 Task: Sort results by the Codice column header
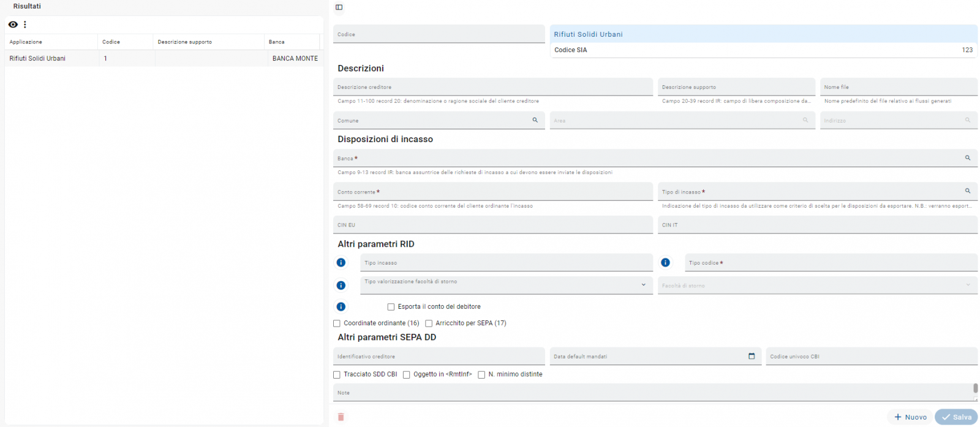coord(111,42)
